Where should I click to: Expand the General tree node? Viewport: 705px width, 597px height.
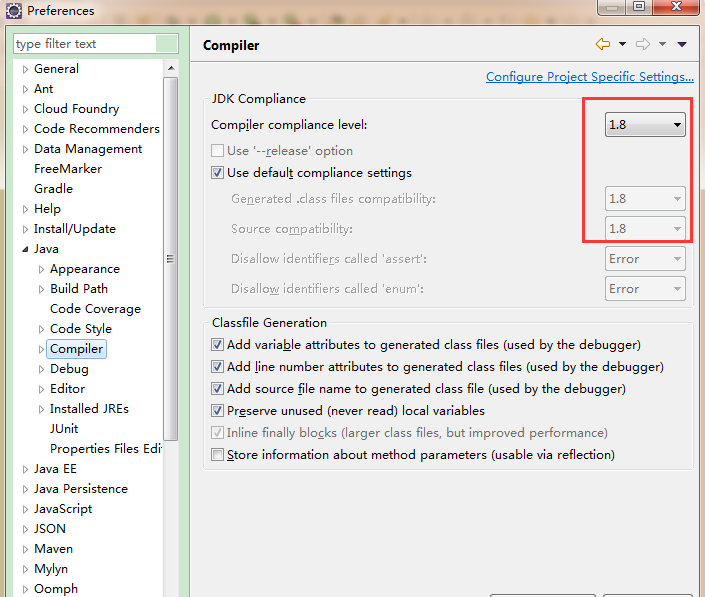[x=25, y=69]
